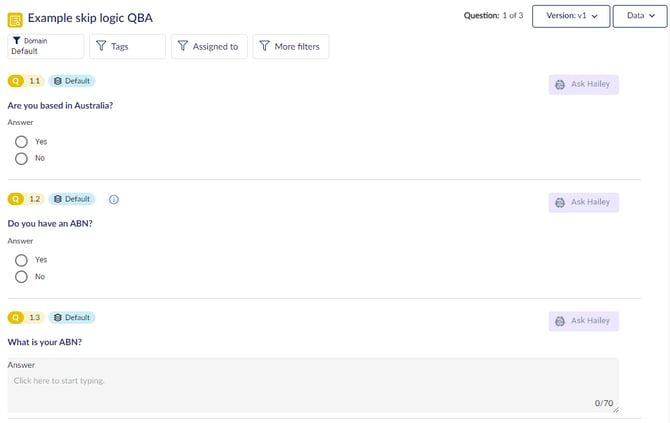Expand the Data dropdown menu
The height and width of the screenshot is (423, 670).
pos(640,16)
